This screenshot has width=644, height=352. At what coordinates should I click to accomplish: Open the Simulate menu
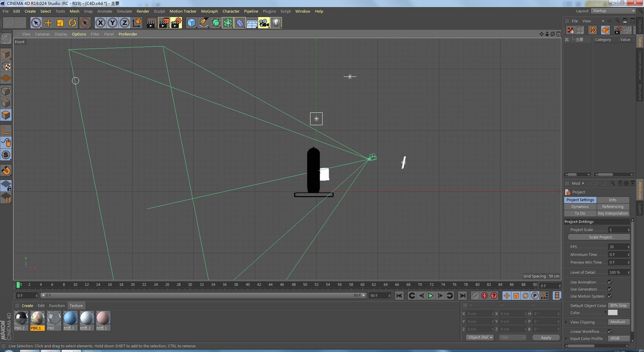tap(124, 11)
